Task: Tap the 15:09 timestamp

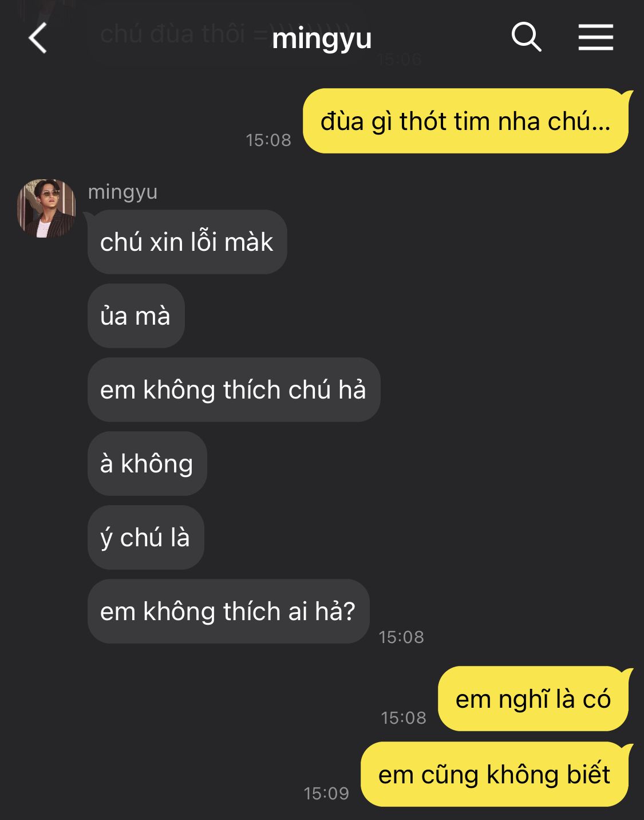Action: click(326, 793)
